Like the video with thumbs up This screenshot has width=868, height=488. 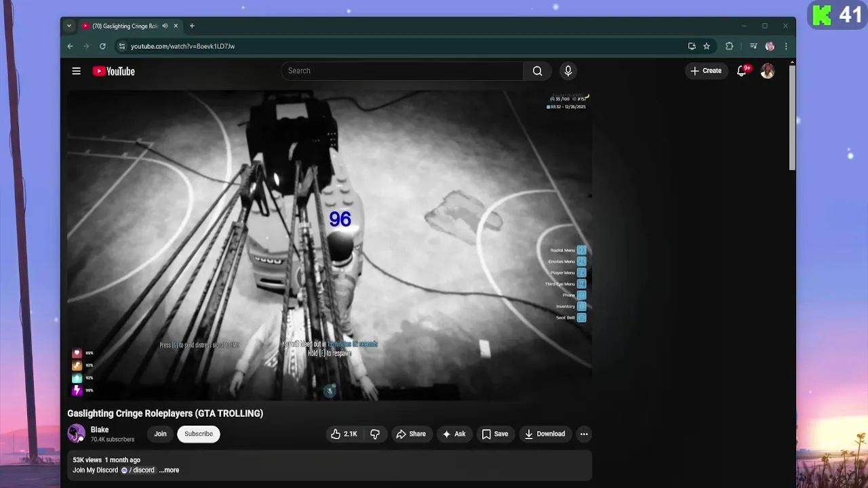tap(344, 434)
